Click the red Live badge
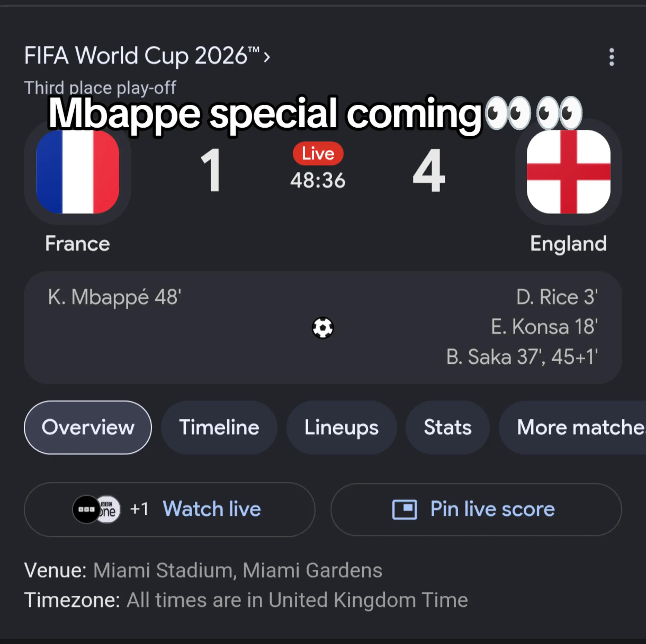 click(x=318, y=154)
